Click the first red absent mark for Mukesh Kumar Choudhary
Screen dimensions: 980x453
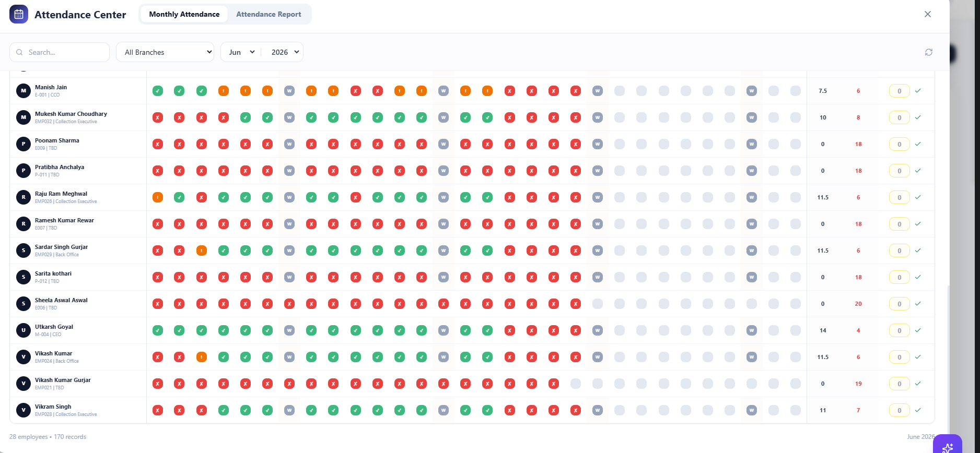pyautogui.click(x=157, y=117)
